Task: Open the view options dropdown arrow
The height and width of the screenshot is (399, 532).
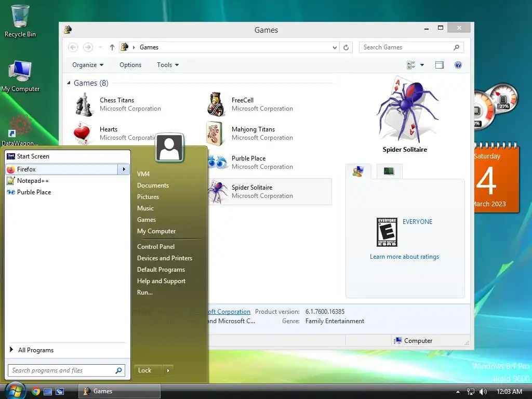Action: [422, 65]
